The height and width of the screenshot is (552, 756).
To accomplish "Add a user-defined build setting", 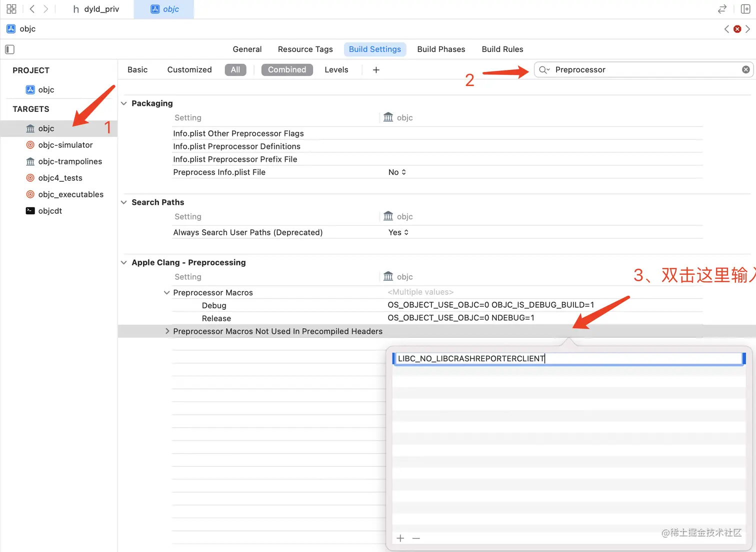I will point(376,70).
